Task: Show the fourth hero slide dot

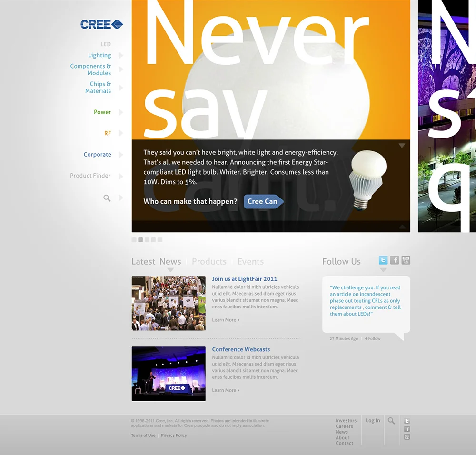Action: 153,240
